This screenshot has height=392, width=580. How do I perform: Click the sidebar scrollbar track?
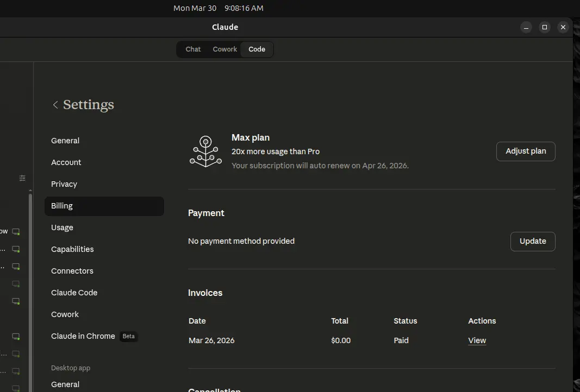(30, 292)
